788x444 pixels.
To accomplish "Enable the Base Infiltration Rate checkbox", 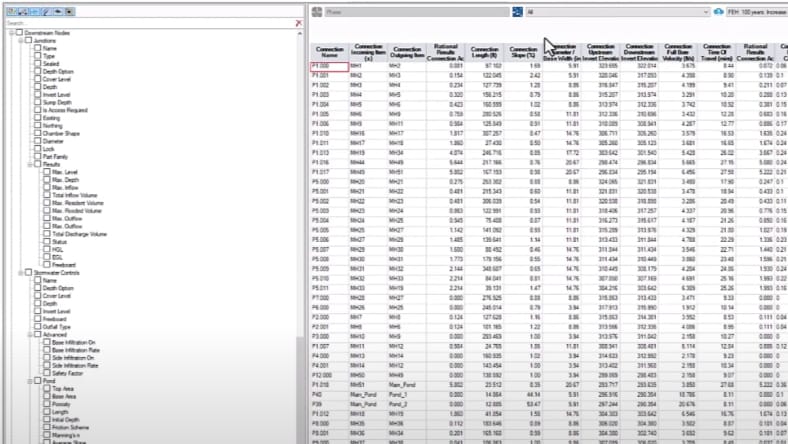I will [x=47, y=350].
